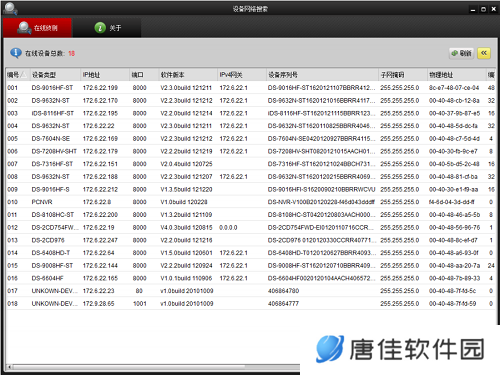Select device iDS-8116HF-ST in row 003
Screen dimensions: 500x375
click(53, 113)
